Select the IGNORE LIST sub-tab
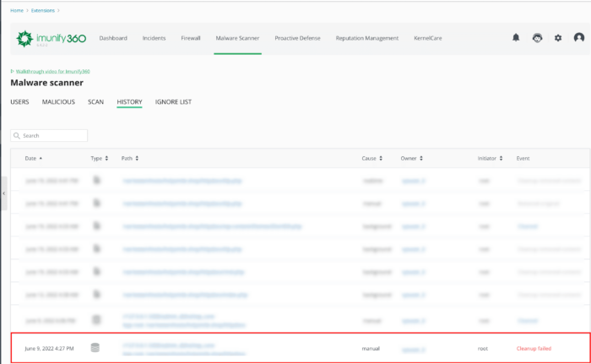 pyautogui.click(x=173, y=102)
